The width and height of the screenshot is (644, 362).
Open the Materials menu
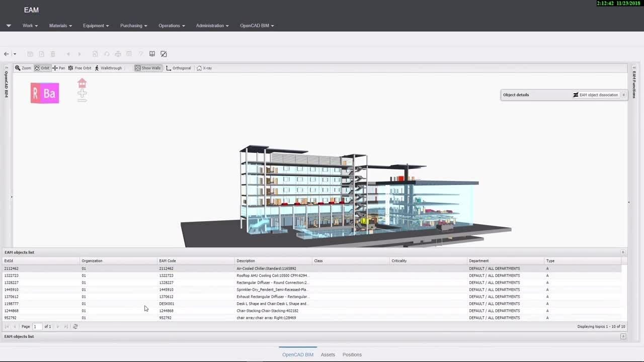coord(60,26)
